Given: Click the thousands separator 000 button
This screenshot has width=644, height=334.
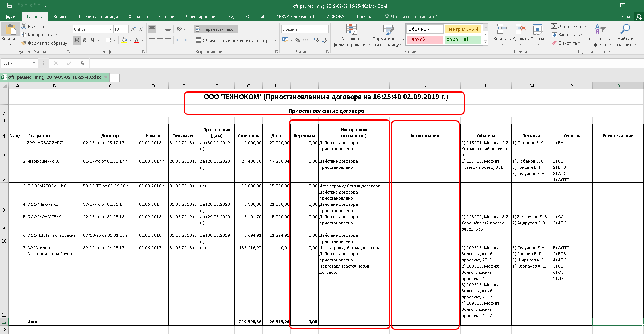Looking at the screenshot, I should click(x=305, y=40).
